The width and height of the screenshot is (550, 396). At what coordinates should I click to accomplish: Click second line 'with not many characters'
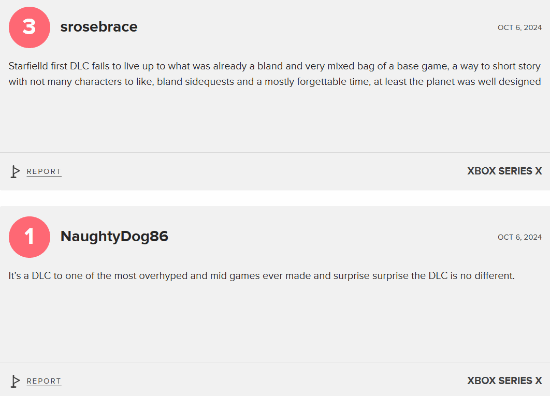click(x=275, y=82)
